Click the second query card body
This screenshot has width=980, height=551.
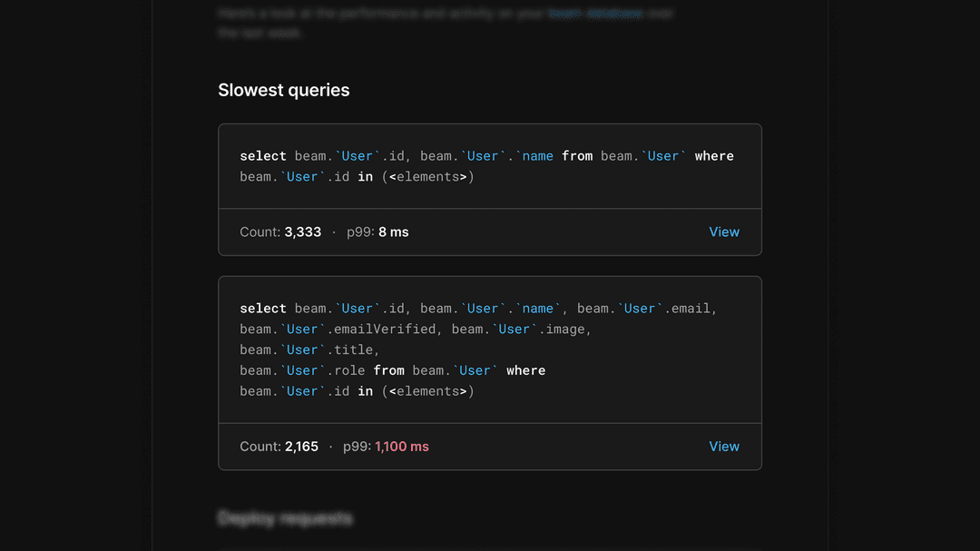pos(490,349)
